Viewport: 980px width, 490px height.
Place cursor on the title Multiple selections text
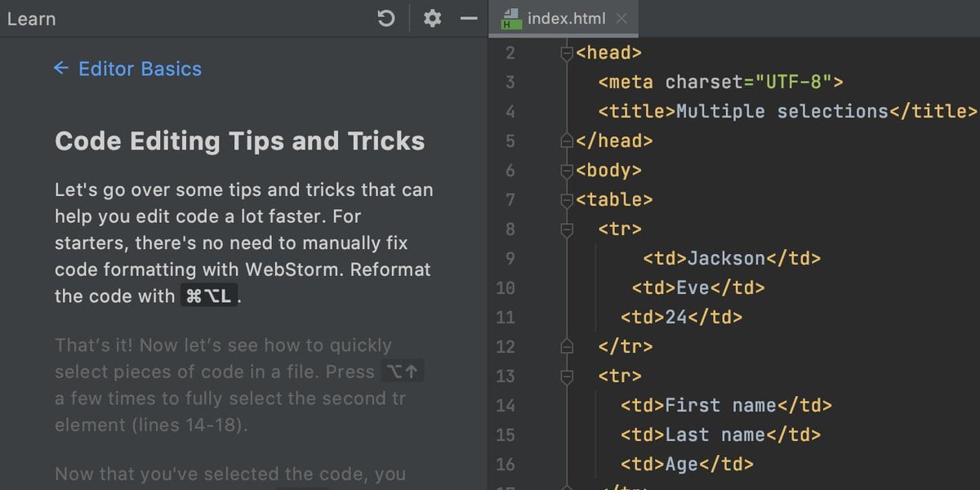(782, 112)
